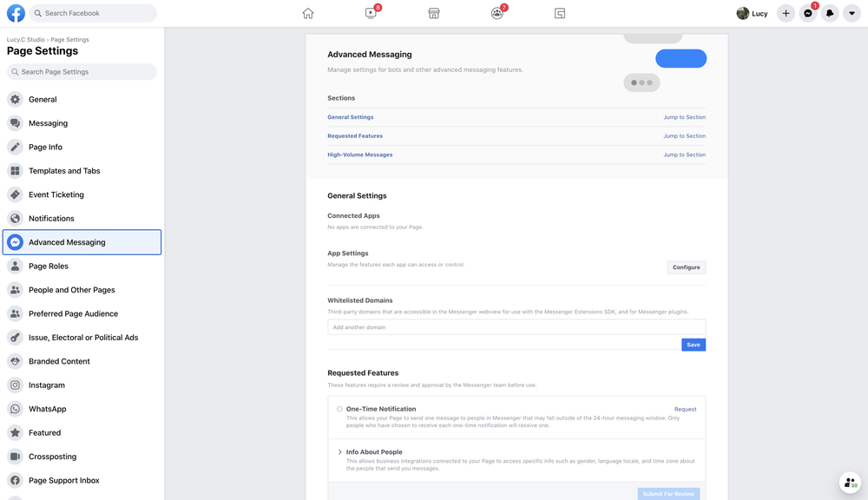Click the Page Info pencil icon
This screenshot has width=868, height=500.
[15, 147]
